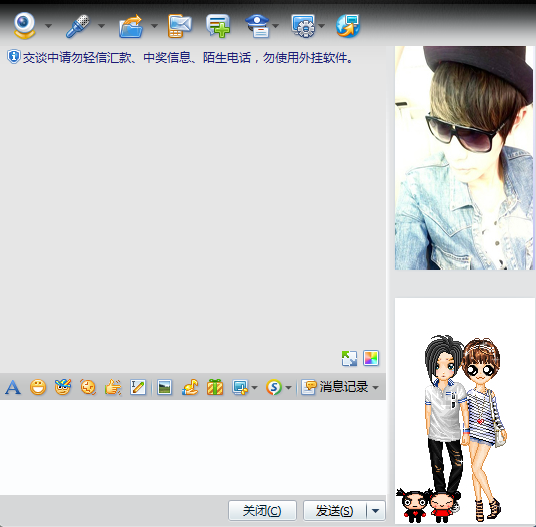
Task: Expand screenshot options dropdown arrow
Action: click(x=254, y=388)
